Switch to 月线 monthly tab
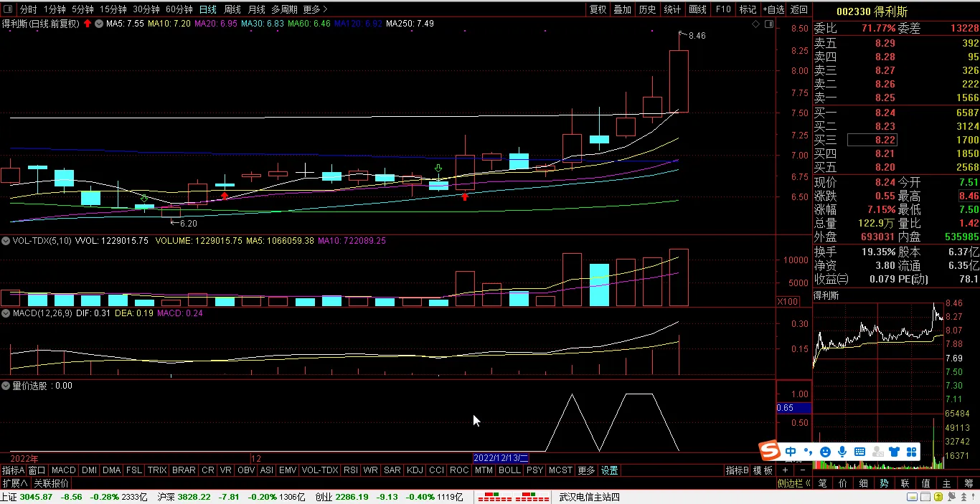Viewport: 980px width, 504px height. (x=256, y=9)
